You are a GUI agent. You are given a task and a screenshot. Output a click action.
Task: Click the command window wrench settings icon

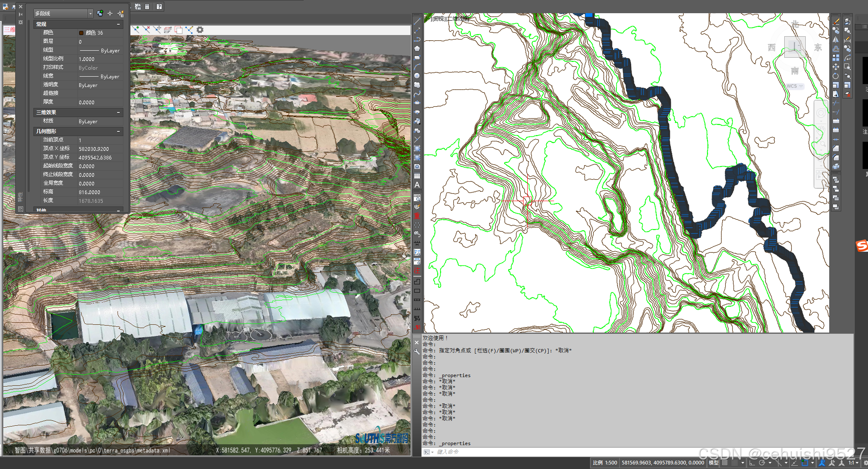click(x=417, y=352)
